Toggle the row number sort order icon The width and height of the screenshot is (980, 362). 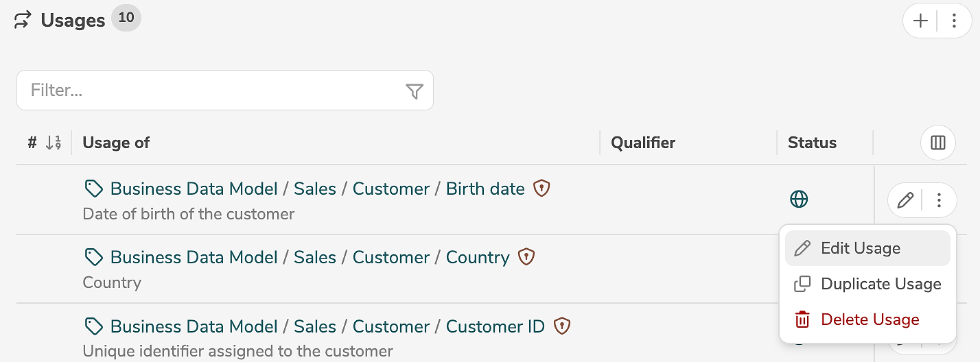(54, 143)
